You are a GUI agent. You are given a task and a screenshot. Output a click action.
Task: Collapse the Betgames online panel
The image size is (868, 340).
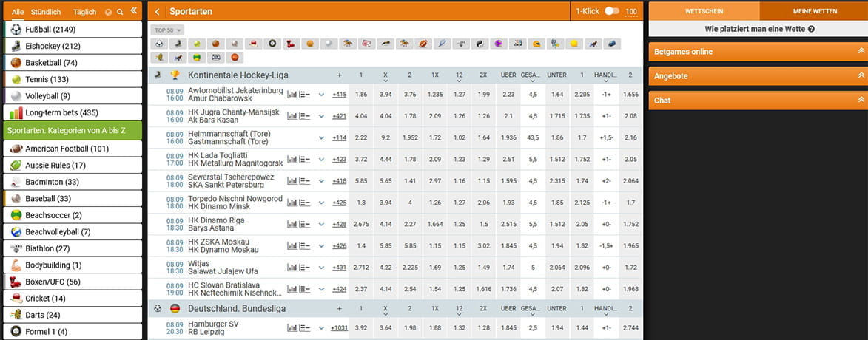click(861, 52)
